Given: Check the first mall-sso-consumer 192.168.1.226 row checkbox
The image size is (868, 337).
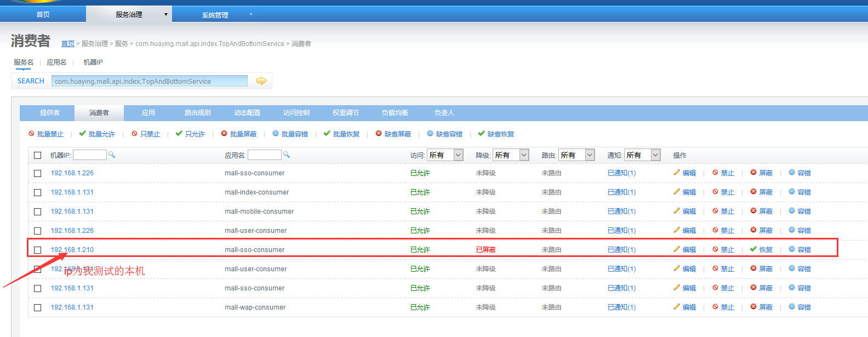Looking at the screenshot, I should (x=38, y=173).
